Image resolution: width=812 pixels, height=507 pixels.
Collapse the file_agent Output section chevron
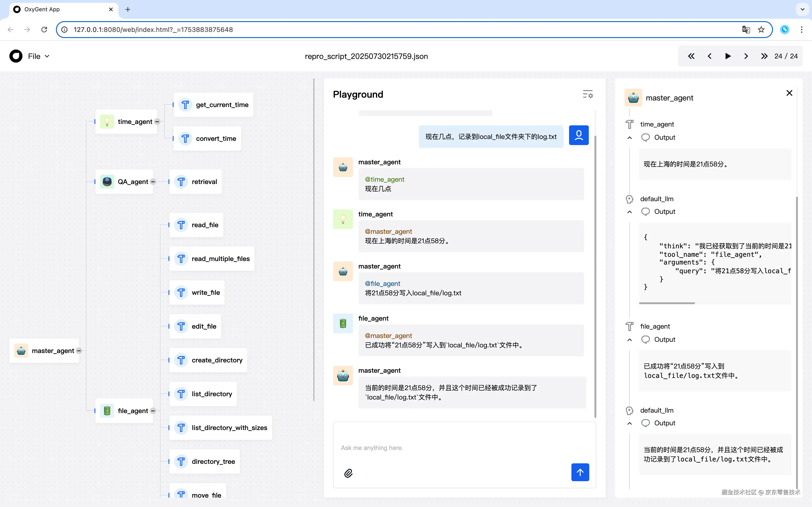[629, 340]
